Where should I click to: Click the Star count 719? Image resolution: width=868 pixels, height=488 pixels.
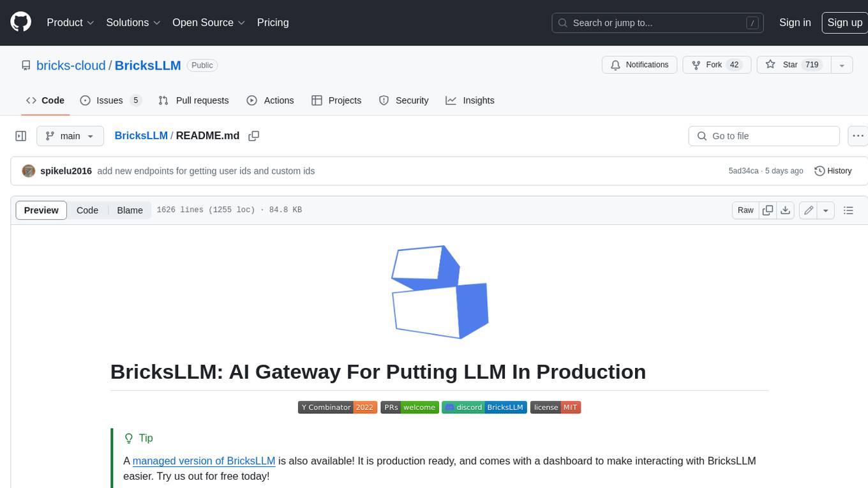pyautogui.click(x=812, y=65)
